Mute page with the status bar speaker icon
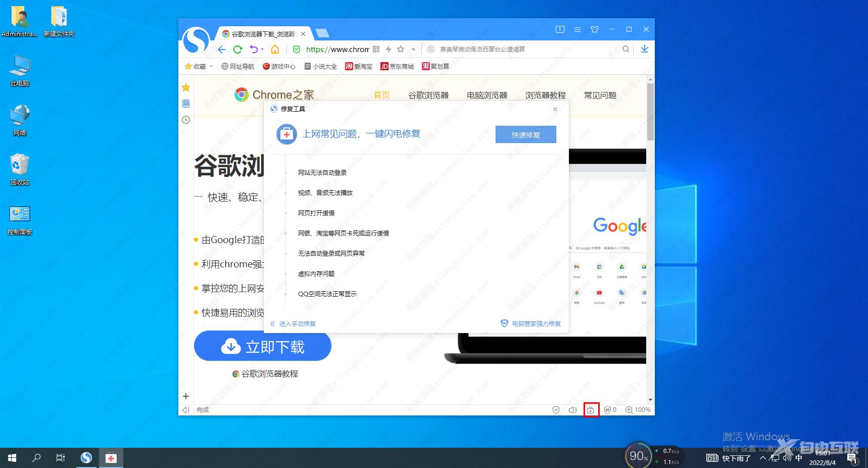 [x=572, y=410]
